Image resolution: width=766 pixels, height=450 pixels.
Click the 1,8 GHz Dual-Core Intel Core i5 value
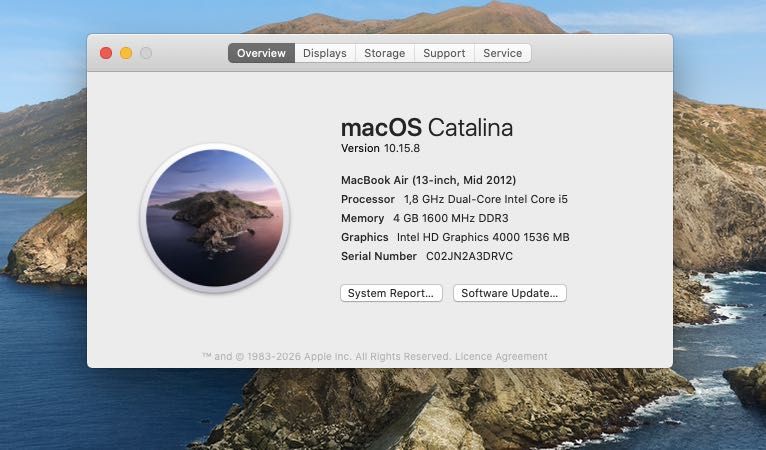[x=486, y=199]
